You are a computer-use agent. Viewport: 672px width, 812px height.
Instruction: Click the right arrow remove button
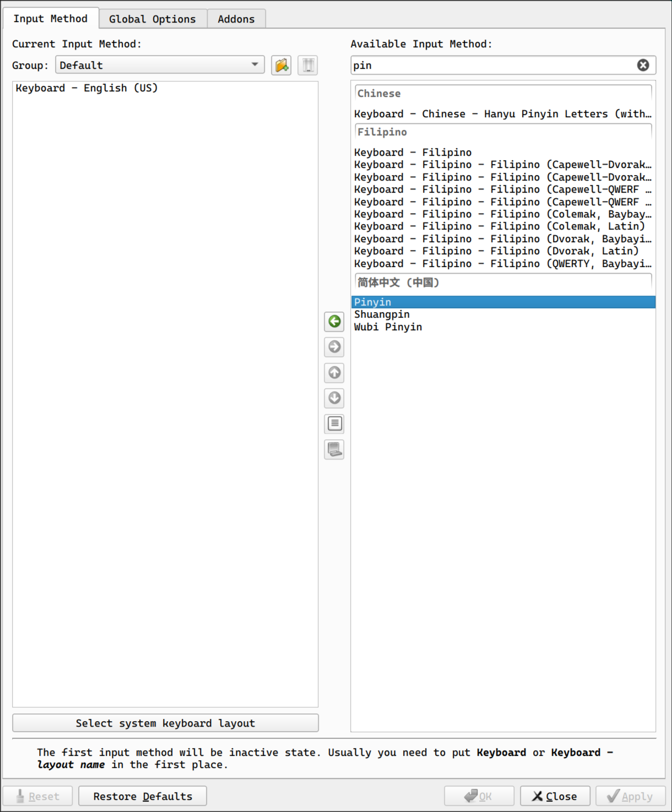[x=334, y=347]
